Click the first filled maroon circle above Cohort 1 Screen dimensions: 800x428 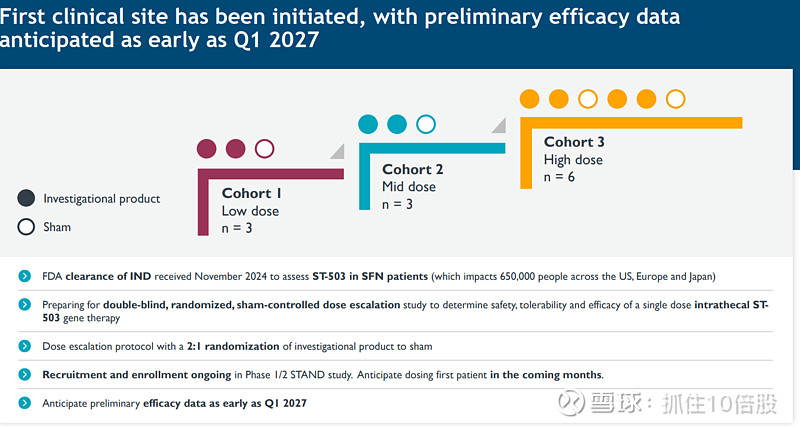point(207,149)
